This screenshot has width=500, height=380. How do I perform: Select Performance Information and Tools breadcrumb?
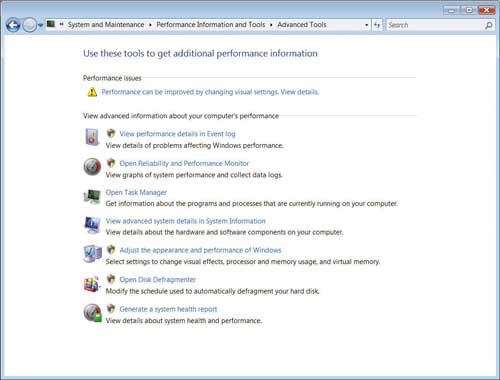coord(211,25)
